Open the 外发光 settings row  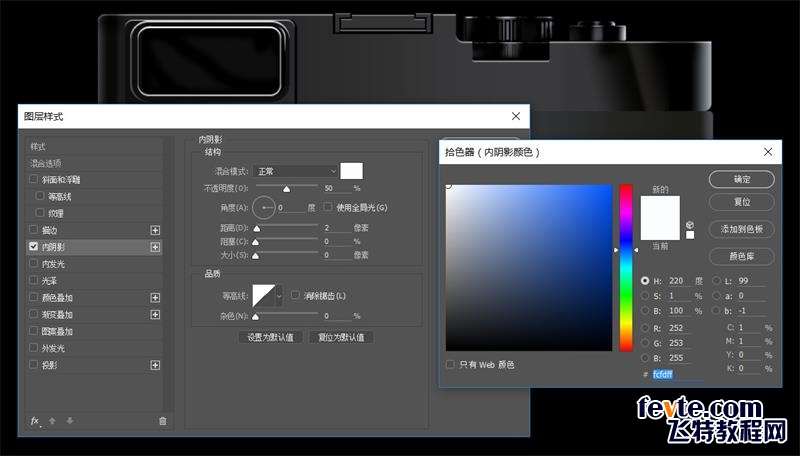94,348
